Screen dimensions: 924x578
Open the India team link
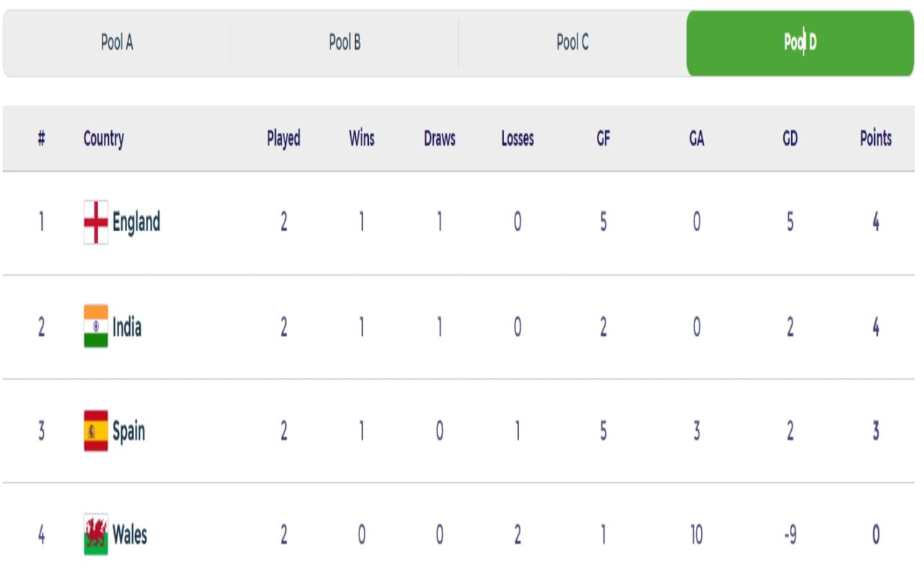(127, 327)
